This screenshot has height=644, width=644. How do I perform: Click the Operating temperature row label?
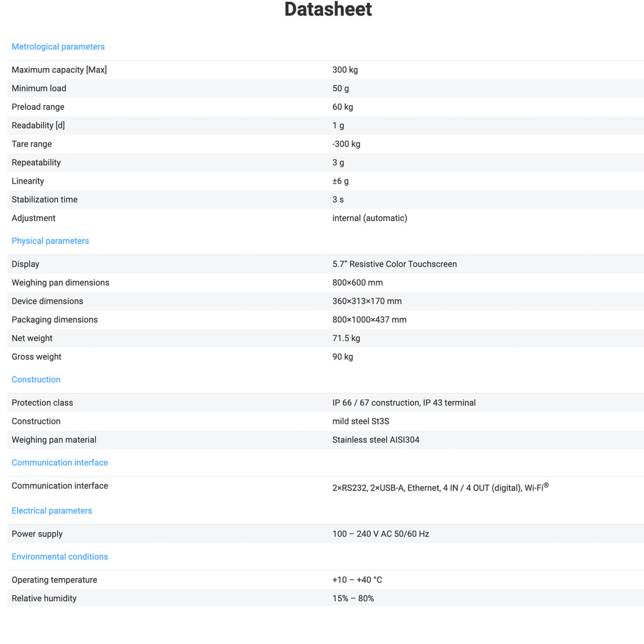coord(54,580)
